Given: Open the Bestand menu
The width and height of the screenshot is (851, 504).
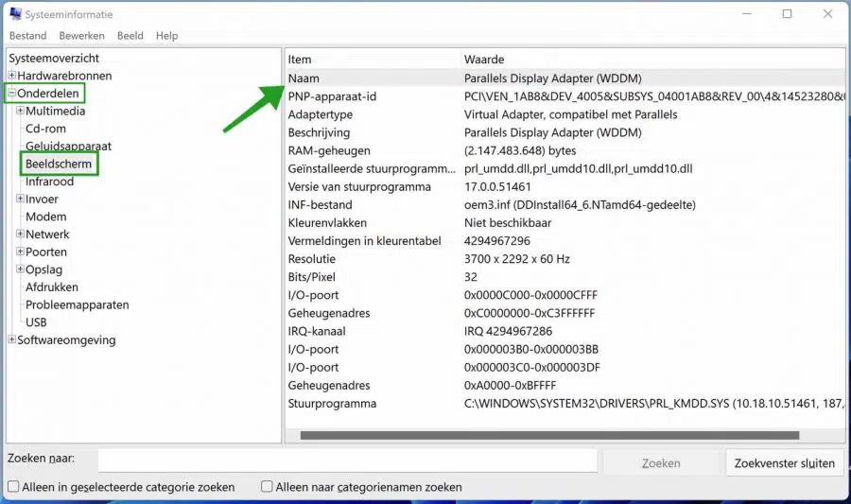Looking at the screenshot, I should click(27, 36).
